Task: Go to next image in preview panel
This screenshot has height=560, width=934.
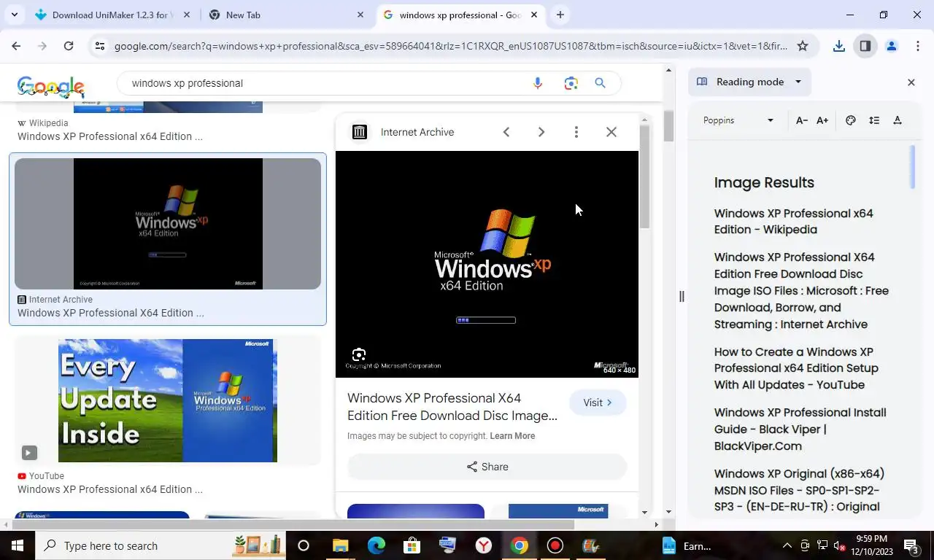Action: pyautogui.click(x=541, y=132)
